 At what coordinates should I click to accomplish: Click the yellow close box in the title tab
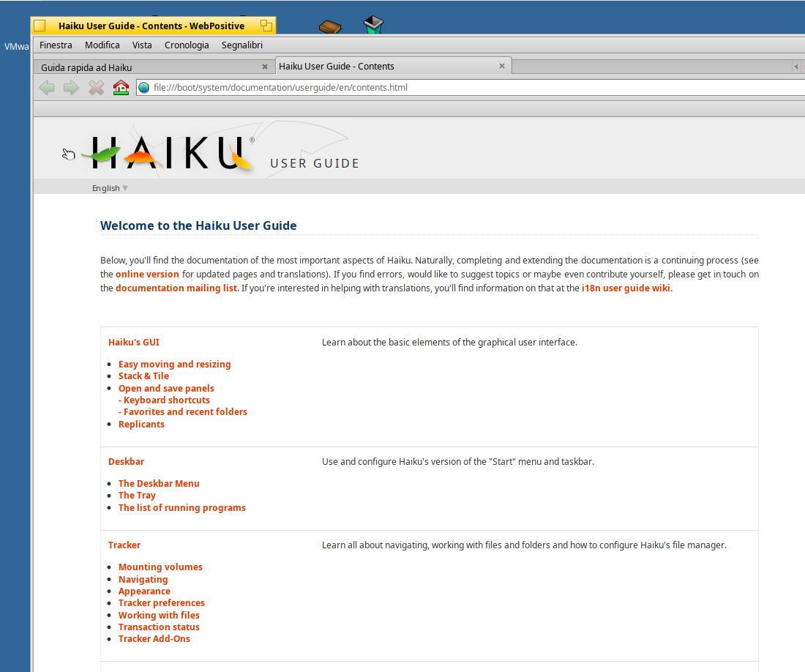point(40,26)
